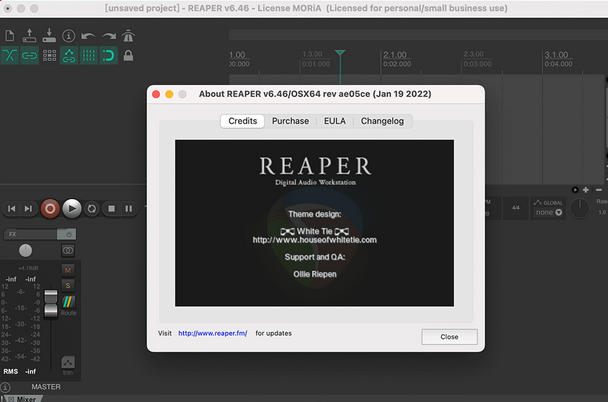The width and height of the screenshot is (608, 402).
Task: Toggle the Repeat loop button
Action: 92,209
